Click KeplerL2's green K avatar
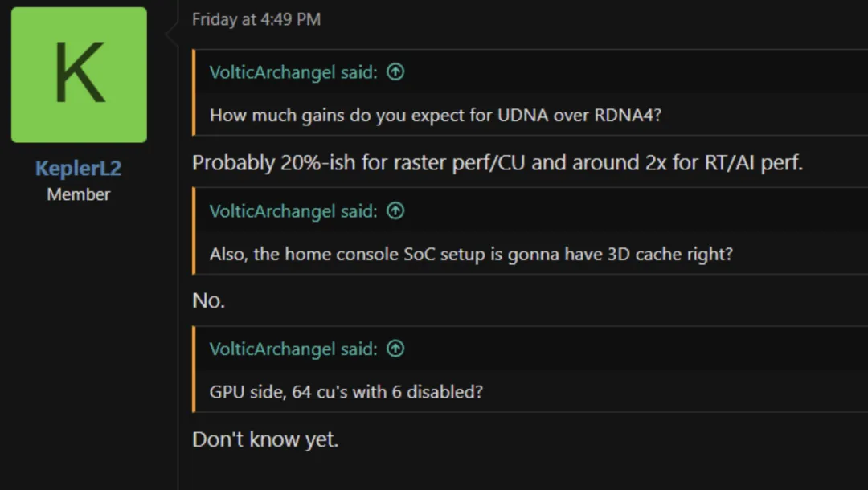Screen dimensions: 868x490 click(x=78, y=74)
